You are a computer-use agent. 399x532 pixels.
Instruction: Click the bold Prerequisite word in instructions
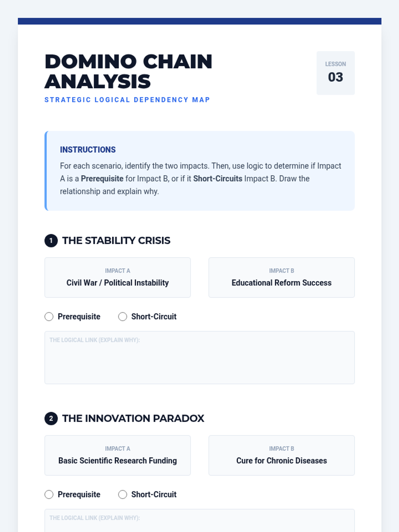(x=102, y=179)
